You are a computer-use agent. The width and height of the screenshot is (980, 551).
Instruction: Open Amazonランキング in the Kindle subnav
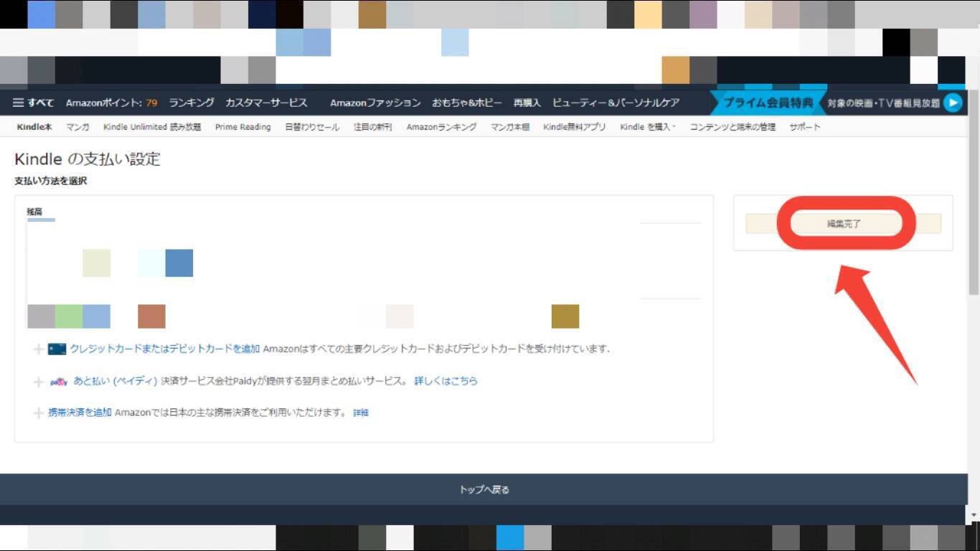(x=441, y=127)
